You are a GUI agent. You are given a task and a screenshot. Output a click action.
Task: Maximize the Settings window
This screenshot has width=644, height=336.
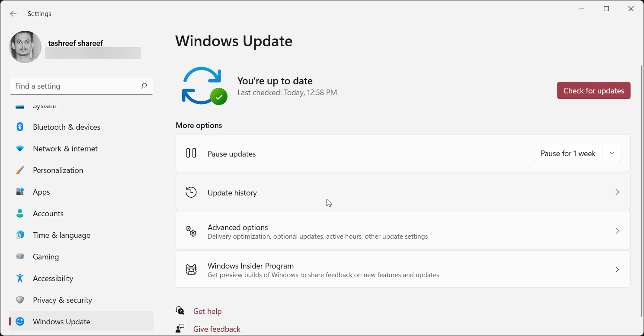point(606,9)
